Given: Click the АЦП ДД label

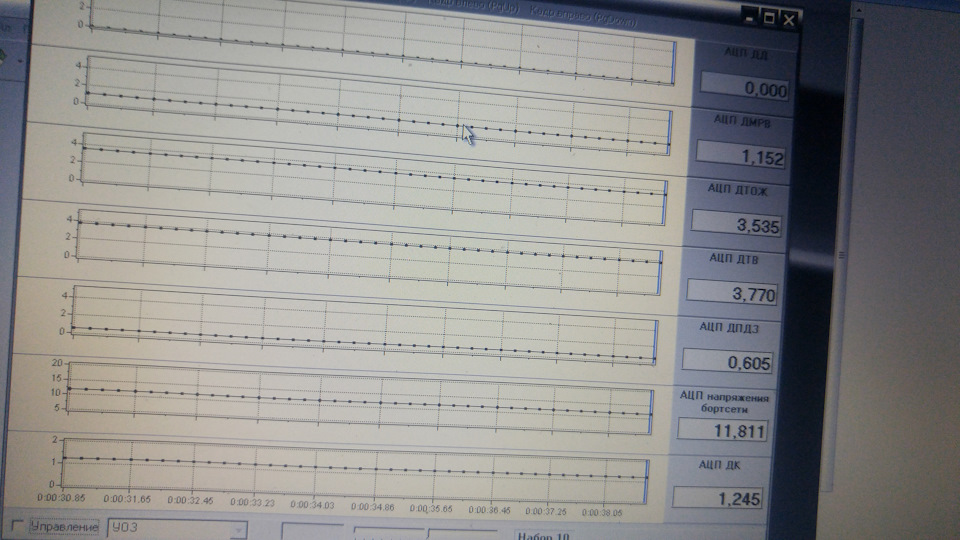Looking at the screenshot, I should pyautogui.click(x=746, y=53).
